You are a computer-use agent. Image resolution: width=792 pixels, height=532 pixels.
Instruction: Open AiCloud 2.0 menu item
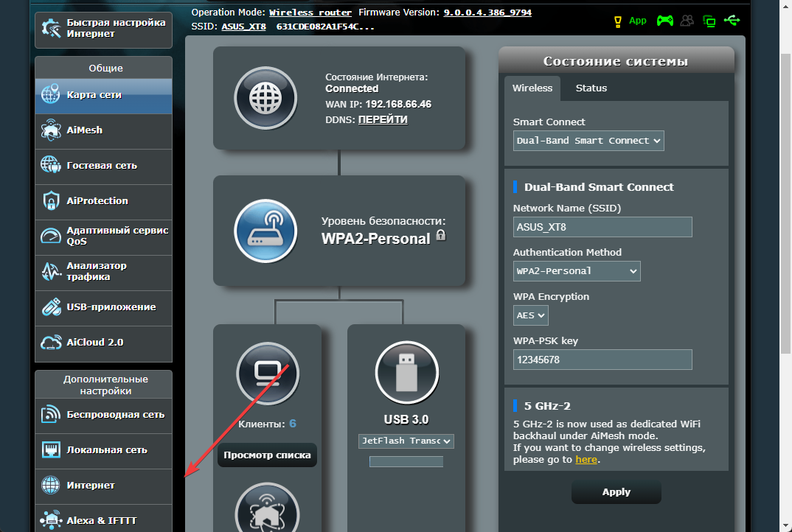103,343
